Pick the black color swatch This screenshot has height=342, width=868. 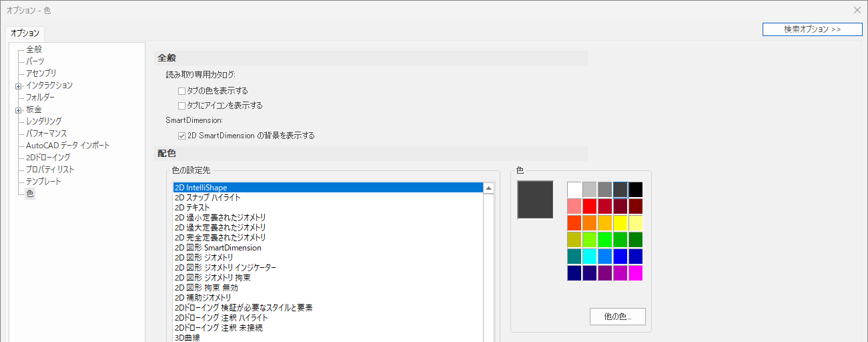(x=636, y=190)
